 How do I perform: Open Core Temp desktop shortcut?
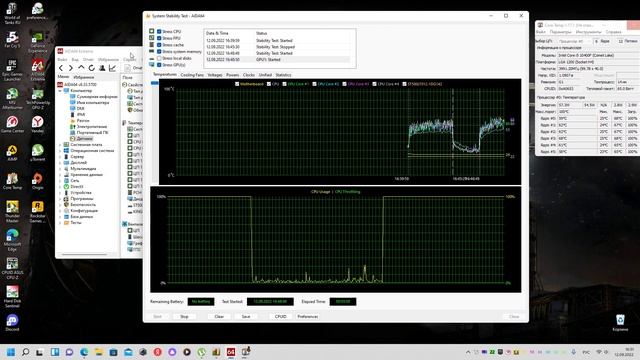[12, 181]
